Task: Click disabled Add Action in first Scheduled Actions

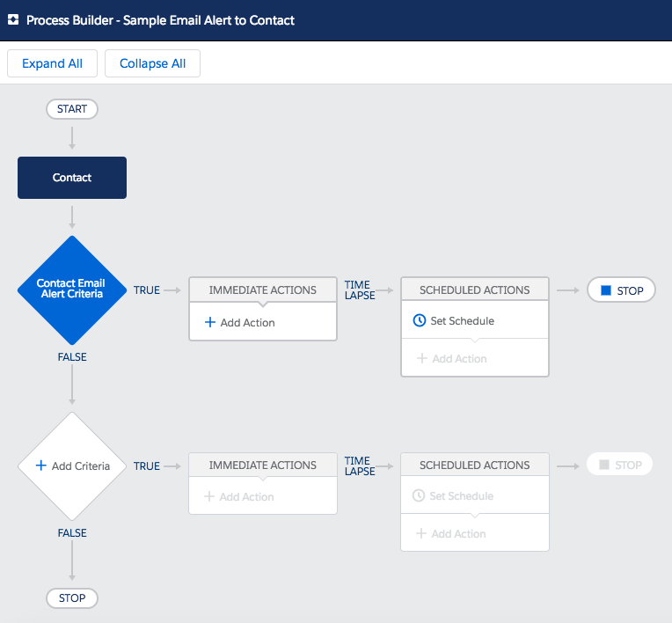Action: 452,358
